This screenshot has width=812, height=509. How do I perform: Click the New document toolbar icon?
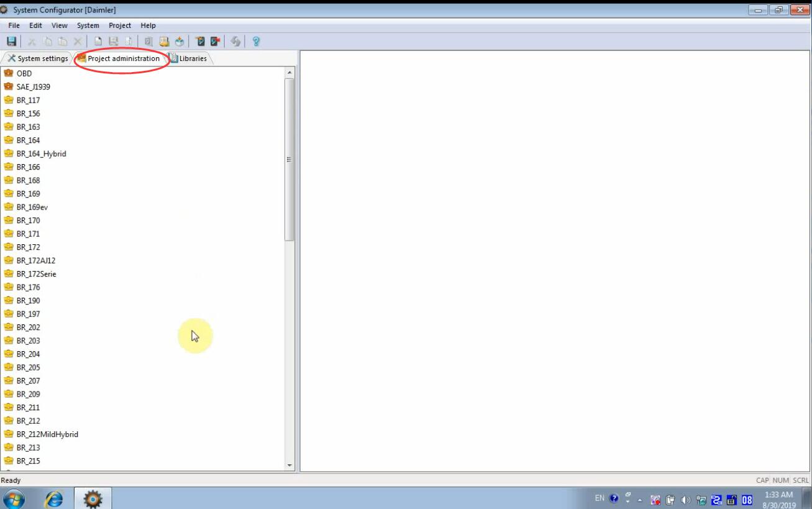coord(98,42)
